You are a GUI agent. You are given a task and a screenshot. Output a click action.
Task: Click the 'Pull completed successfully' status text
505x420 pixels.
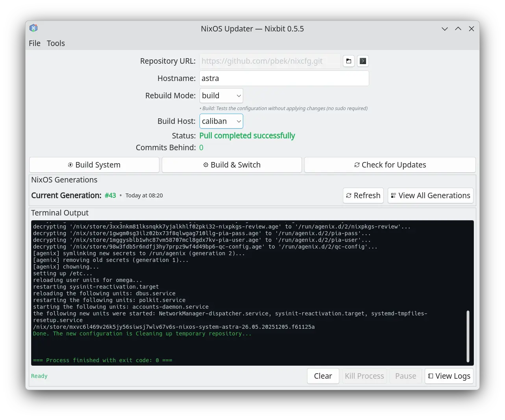(x=247, y=136)
